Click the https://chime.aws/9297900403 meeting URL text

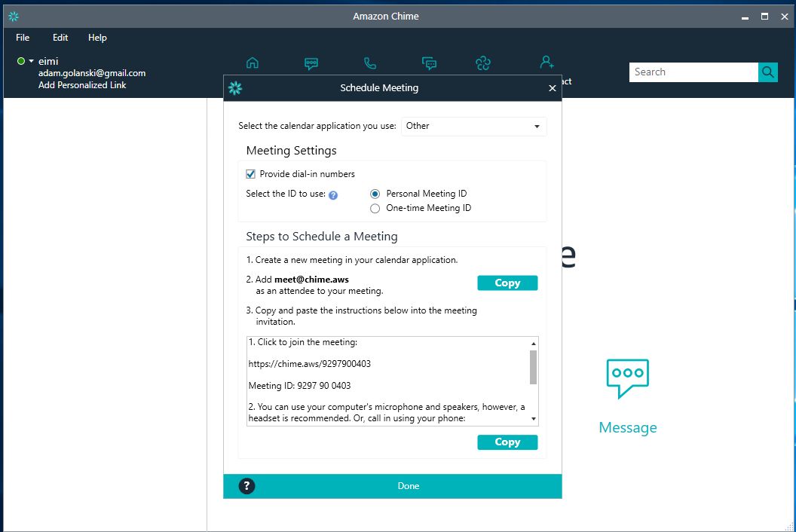pos(310,364)
